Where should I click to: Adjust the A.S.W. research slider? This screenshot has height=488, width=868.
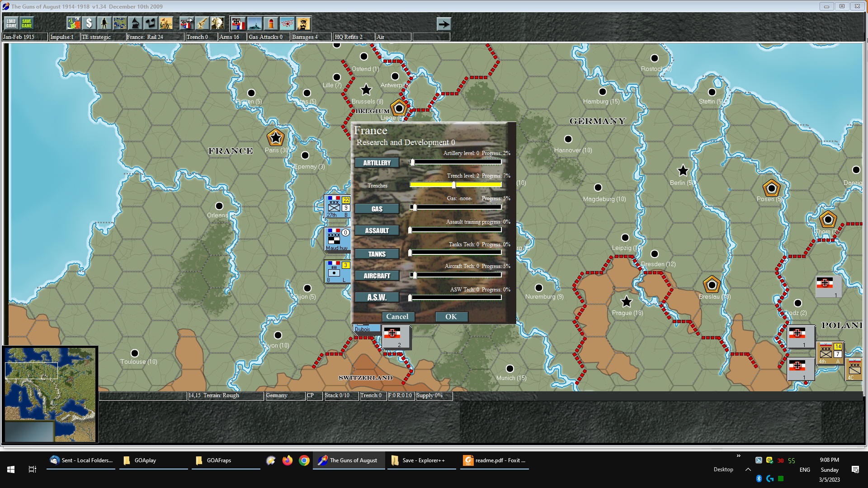click(456, 297)
